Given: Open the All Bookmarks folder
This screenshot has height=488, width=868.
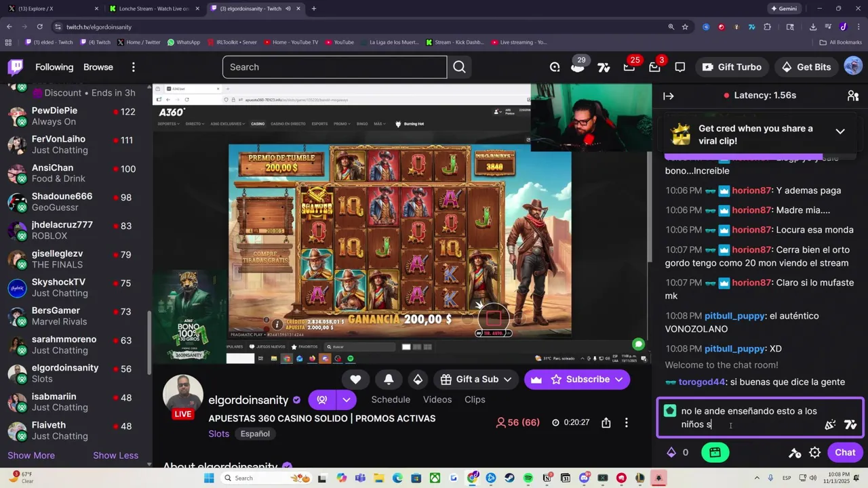Looking at the screenshot, I should pos(841,42).
